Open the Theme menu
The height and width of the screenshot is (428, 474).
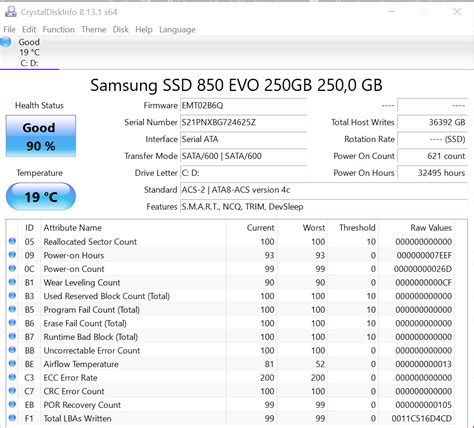[94, 29]
